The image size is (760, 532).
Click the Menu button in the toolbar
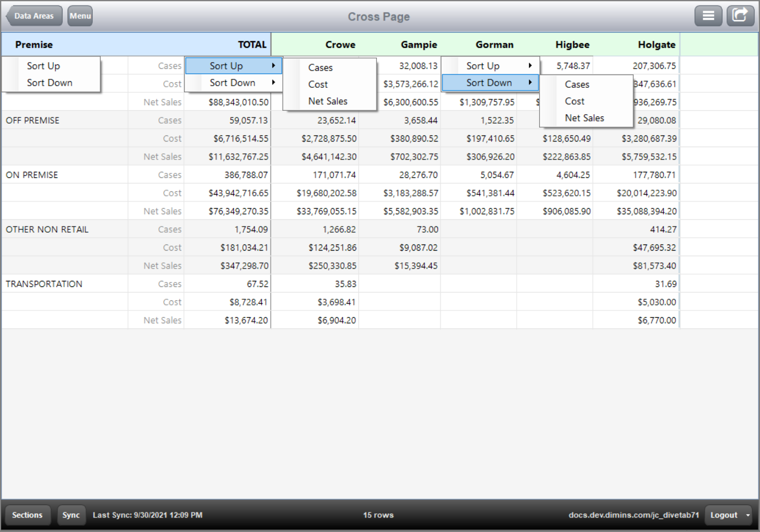(x=79, y=15)
